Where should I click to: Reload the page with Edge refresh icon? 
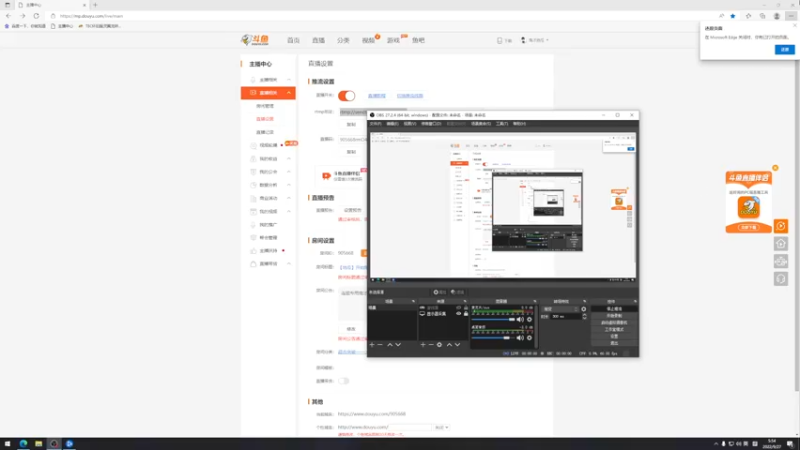[36, 16]
